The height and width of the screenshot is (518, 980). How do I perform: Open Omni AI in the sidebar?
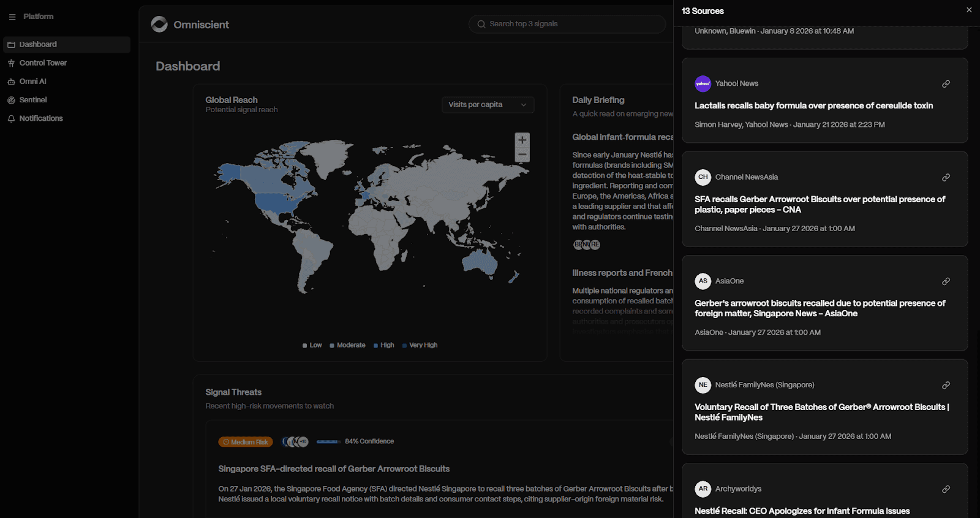pos(67,81)
